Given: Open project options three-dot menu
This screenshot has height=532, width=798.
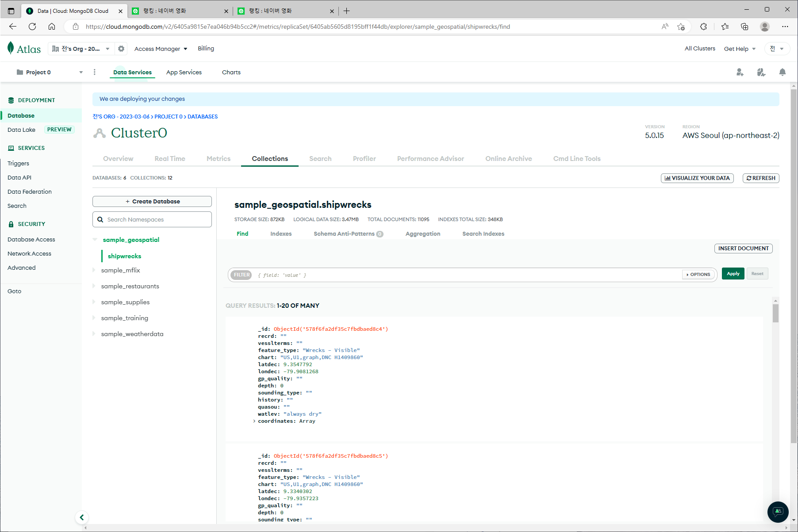Looking at the screenshot, I should pyautogui.click(x=94, y=72).
